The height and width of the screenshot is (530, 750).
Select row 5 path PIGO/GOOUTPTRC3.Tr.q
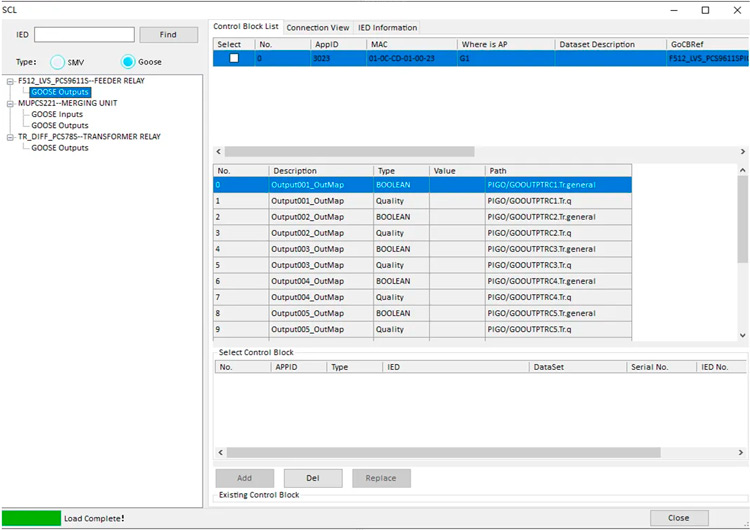point(559,265)
